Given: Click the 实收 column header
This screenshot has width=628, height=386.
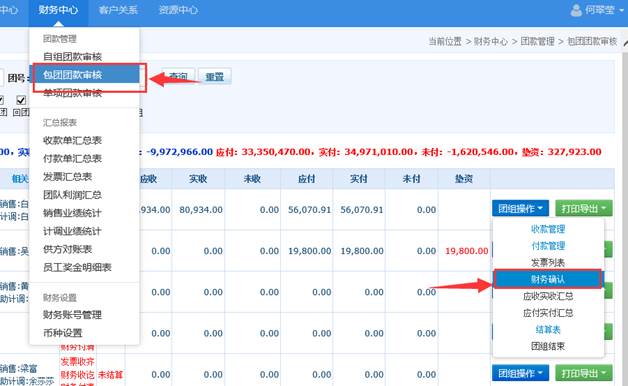Looking at the screenshot, I should (198, 179).
